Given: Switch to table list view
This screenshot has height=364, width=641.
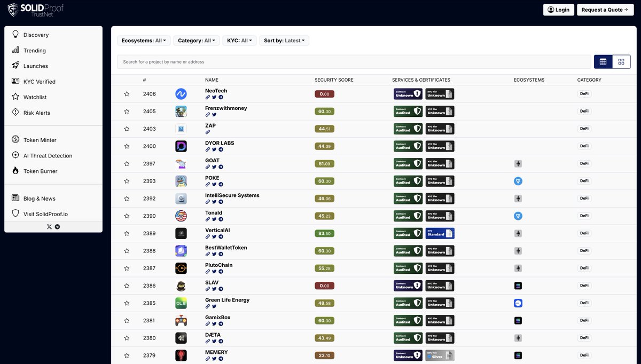Looking at the screenshot, I should 603,62.
